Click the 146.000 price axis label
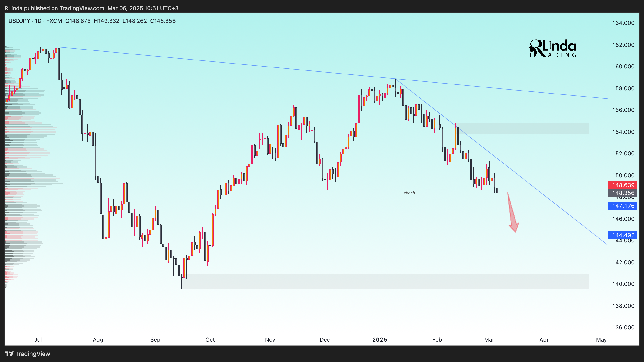The width and height of the screenshot is (644, 362). point(623,219)
